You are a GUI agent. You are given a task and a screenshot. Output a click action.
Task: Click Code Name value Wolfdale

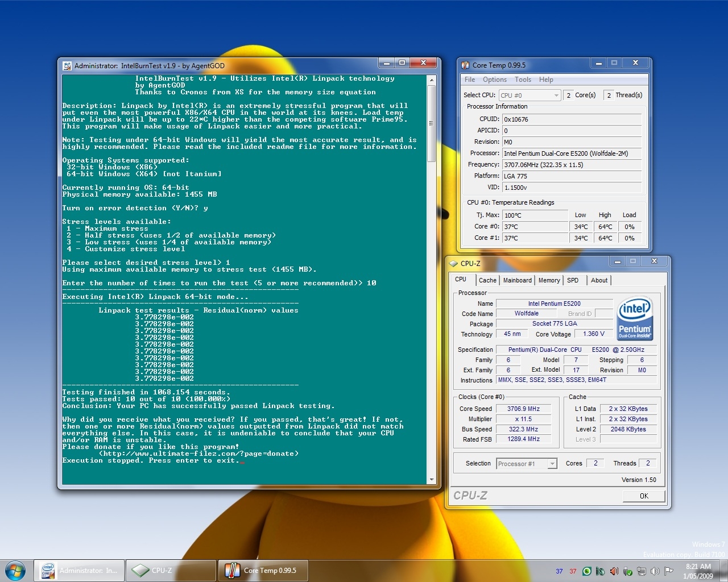527,313
